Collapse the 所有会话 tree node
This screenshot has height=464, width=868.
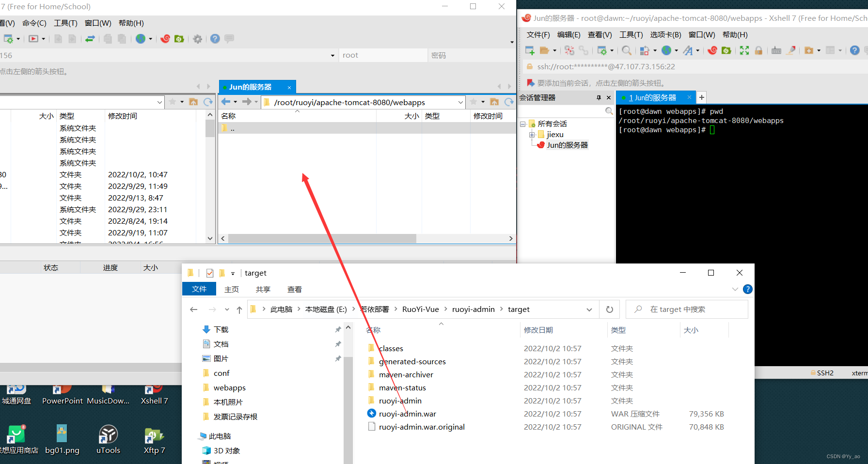click(x=523, y=124)
